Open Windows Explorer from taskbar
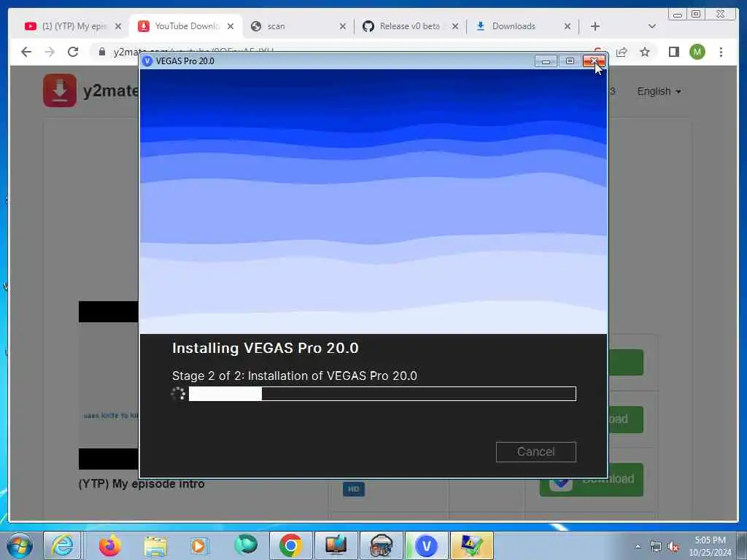 pyautogui.click(x=155, y=546)
